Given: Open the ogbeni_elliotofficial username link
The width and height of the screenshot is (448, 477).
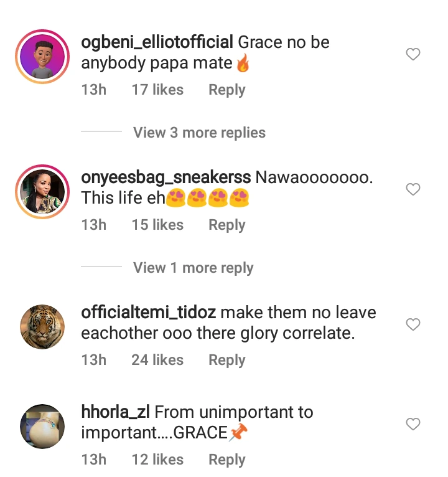Looking at the screenshot, I should coord(157,42).
